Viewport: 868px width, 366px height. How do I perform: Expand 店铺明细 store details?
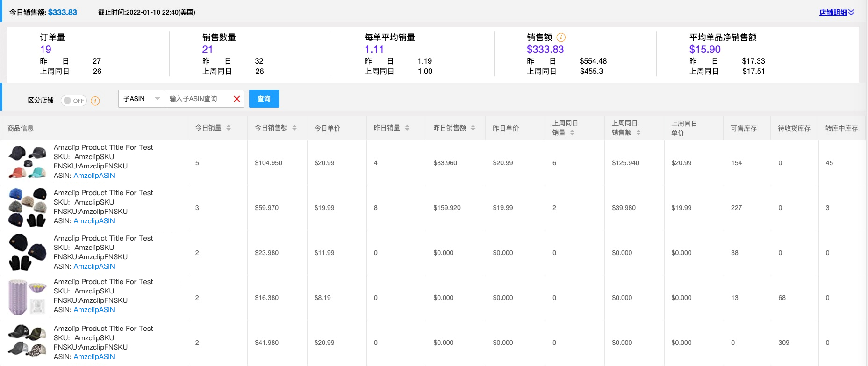836,13
